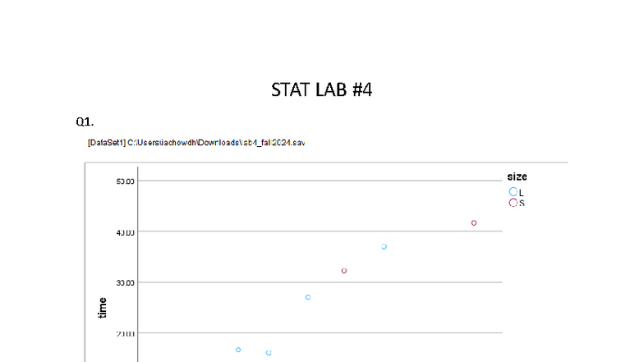Click the leftmost blue data point
Image resolution: width=644 pixels, height=362 pixels.
tap(238, 350)
